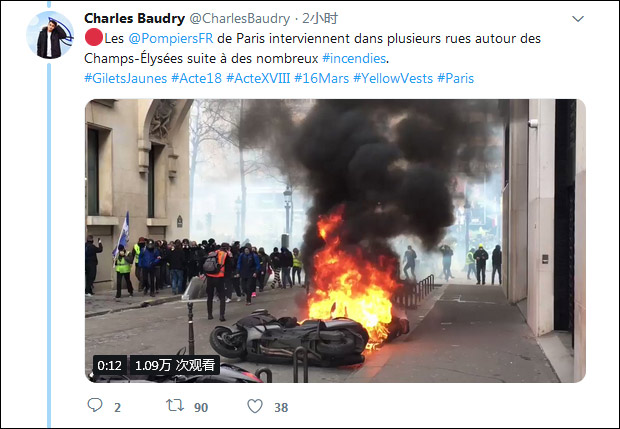The width and height of the screenshot is (620, 429).
Task: Open Charles Baudry's profile avatar
Action: (50, 35)
